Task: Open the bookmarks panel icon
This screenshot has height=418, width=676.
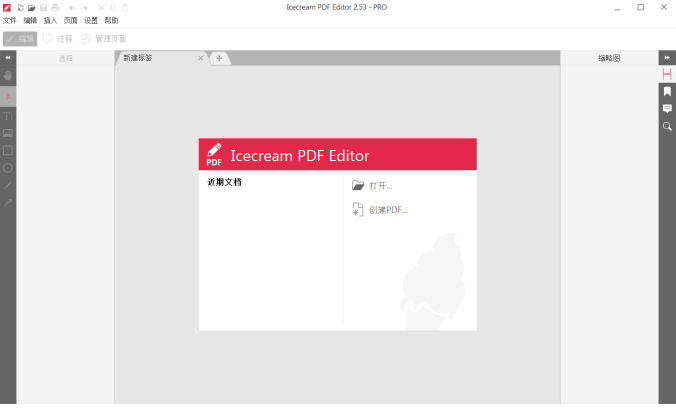Action: pos(667,91)
